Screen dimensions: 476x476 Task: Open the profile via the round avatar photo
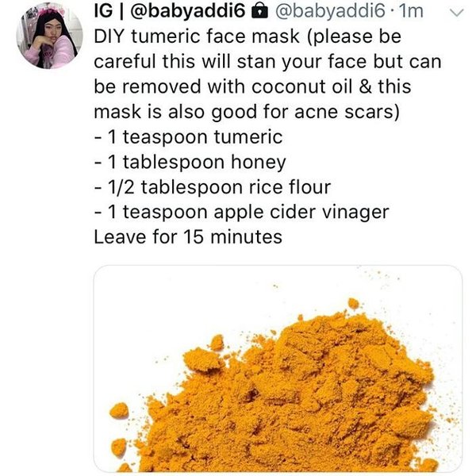[49, 36]
